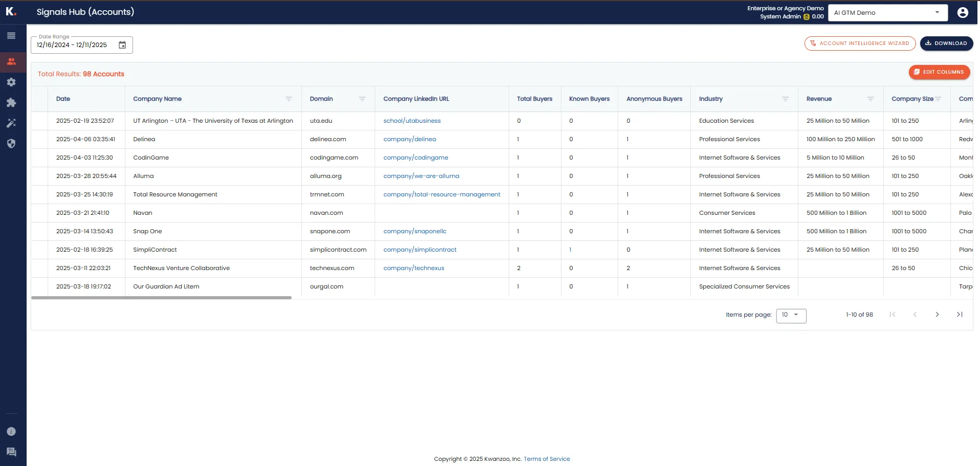Click the filter icon on Revenue column
This screenshot has height=466, width=980.
tap(870, 99)
